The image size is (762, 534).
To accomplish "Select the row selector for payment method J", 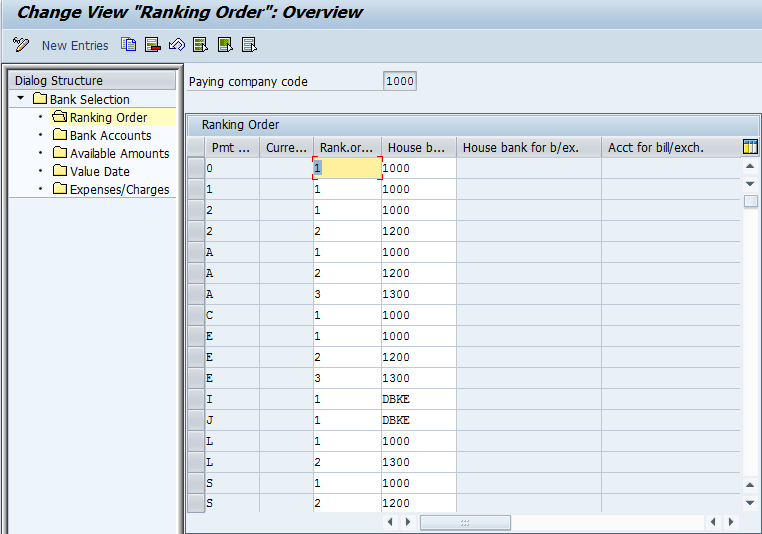I will [x=194, y=420].
